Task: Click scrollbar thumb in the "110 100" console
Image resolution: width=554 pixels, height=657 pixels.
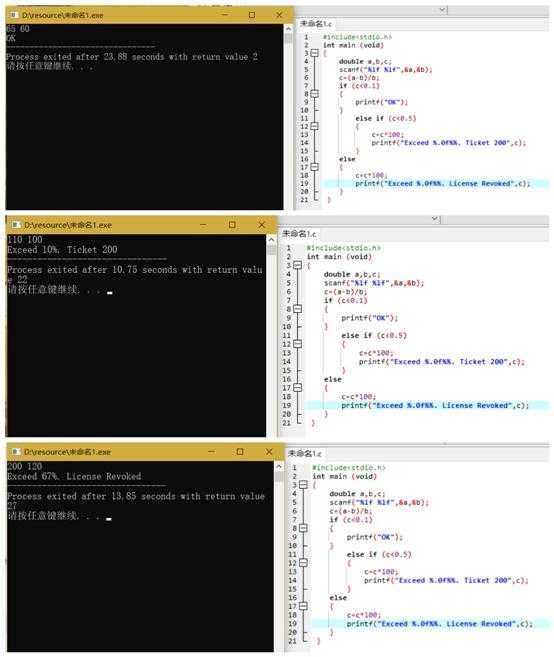Action: pyautogui.click(x=271, y=250)
